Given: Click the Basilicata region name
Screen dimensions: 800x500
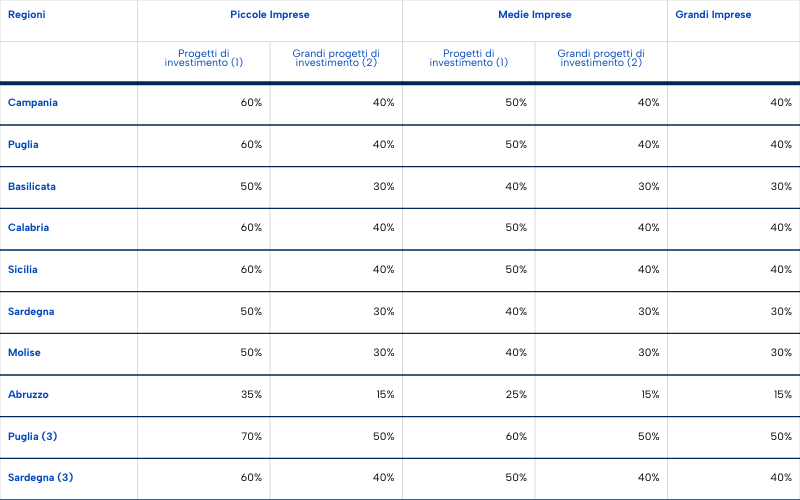Looking at the screenshot, I should 32,186.
